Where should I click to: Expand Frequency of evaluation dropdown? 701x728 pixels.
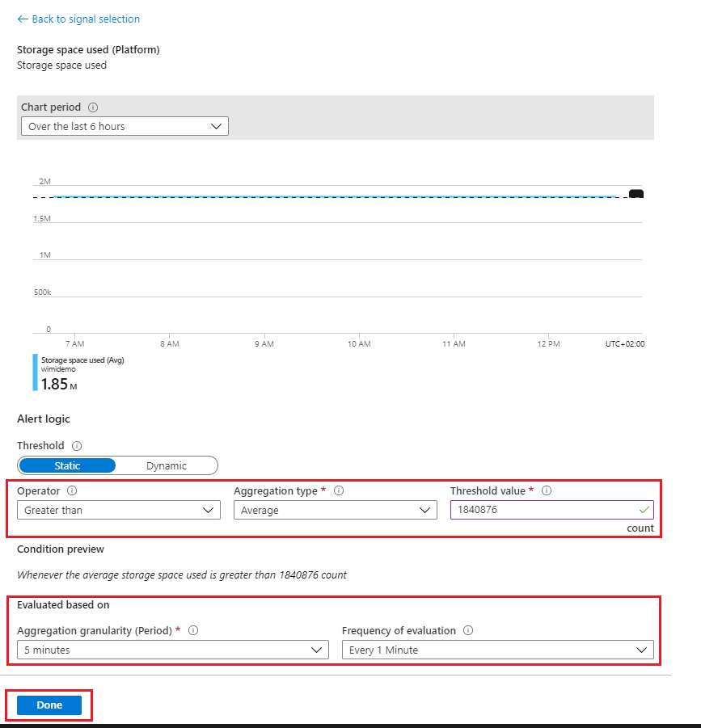coord(497,650)
